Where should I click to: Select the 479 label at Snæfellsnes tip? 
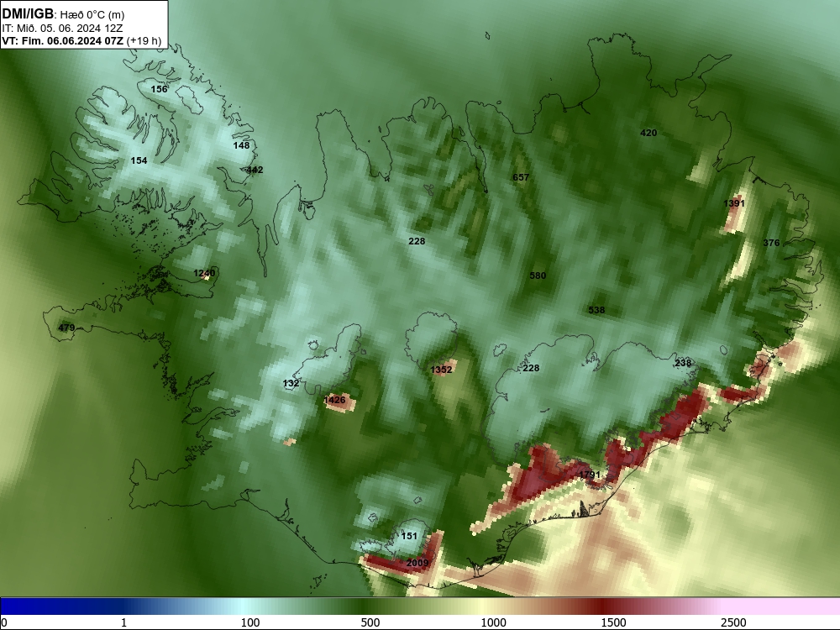click(66, 328)
